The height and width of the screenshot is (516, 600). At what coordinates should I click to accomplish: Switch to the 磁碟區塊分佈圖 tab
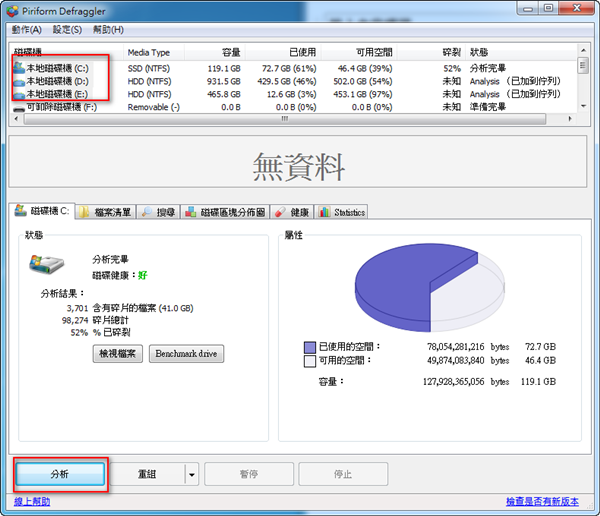(225, 212)
